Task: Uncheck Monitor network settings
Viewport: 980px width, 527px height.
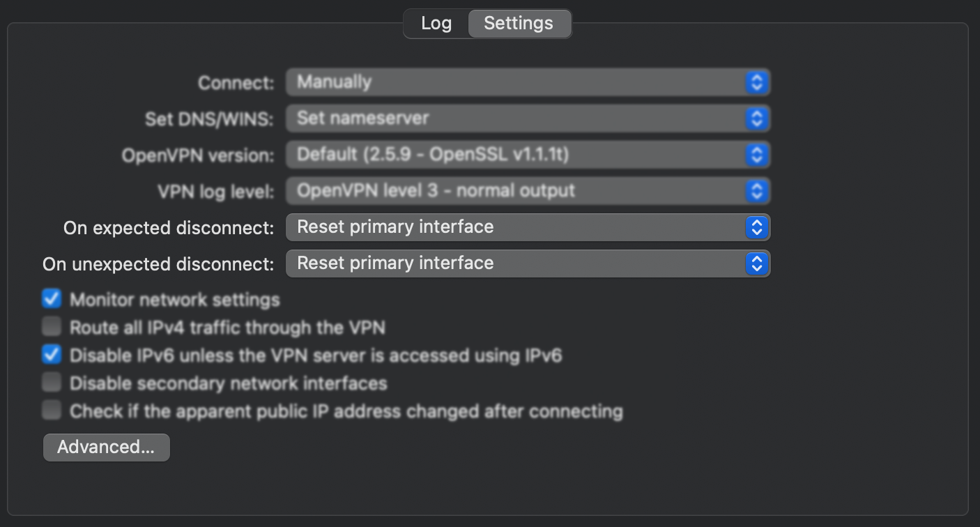Action: click(x=52, y=299)
